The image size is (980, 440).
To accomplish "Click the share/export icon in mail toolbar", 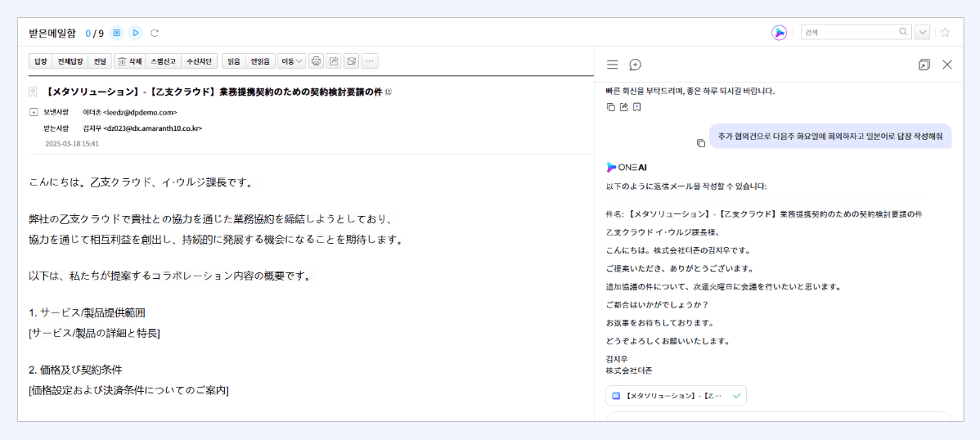I will (335, 61).
